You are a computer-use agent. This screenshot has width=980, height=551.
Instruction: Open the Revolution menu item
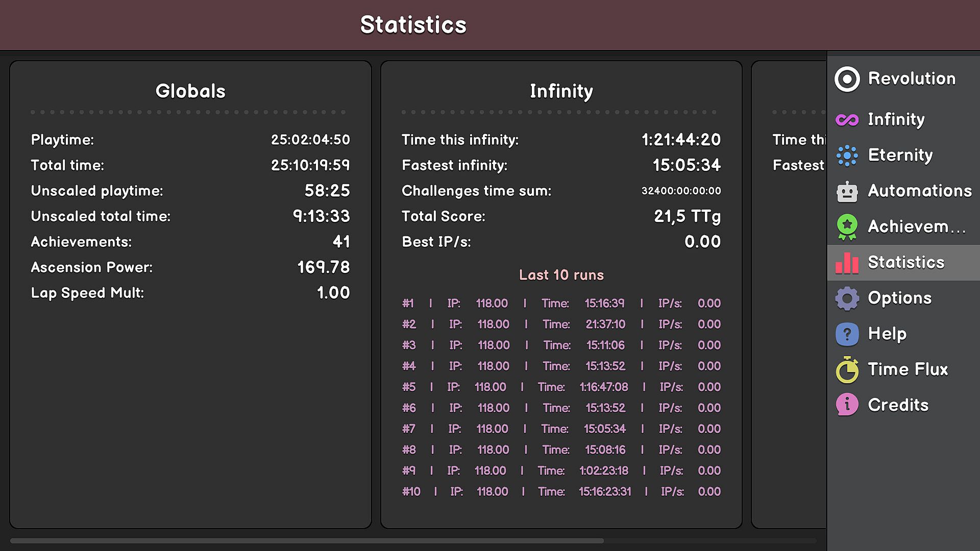tap(912, 79)
